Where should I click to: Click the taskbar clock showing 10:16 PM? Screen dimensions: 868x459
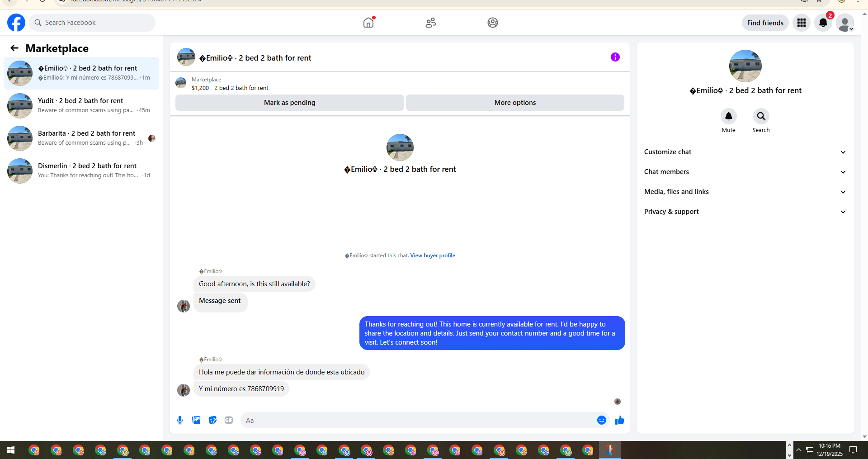point(830,450)
